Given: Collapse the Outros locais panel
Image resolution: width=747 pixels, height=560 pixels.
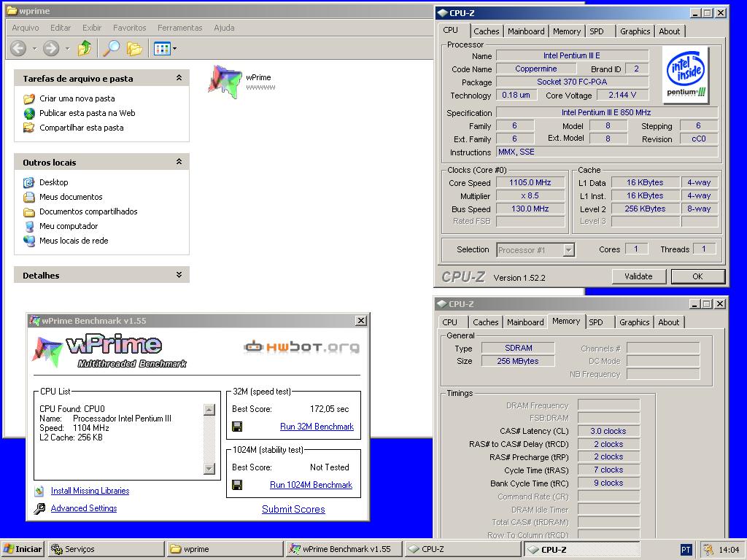Looking at the screenshot, I should pos(179,161).
